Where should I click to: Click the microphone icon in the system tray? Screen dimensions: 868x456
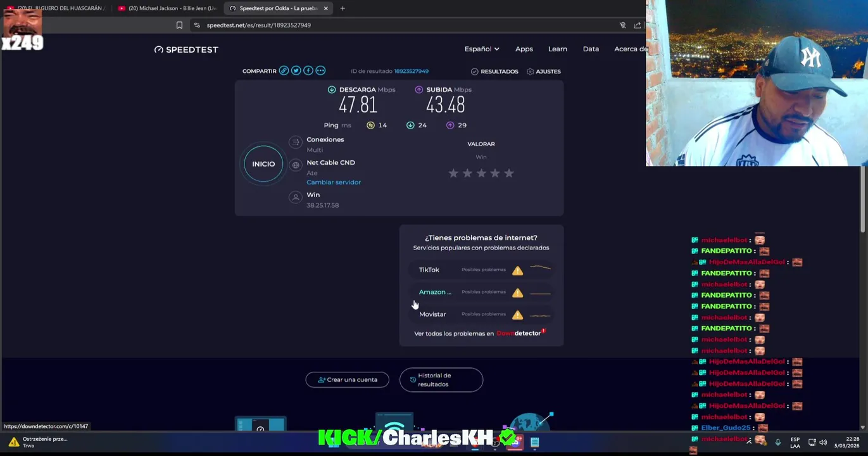[777, 442]
